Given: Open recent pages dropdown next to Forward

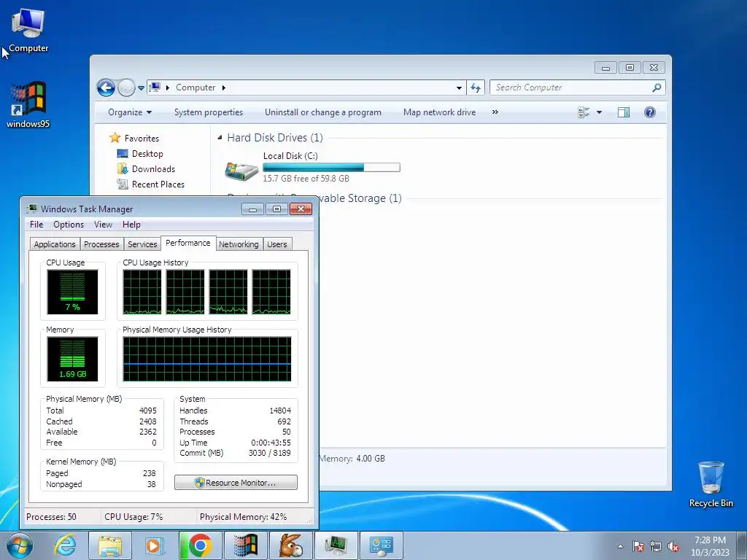Looking at the screenshot, I should 141,88.
